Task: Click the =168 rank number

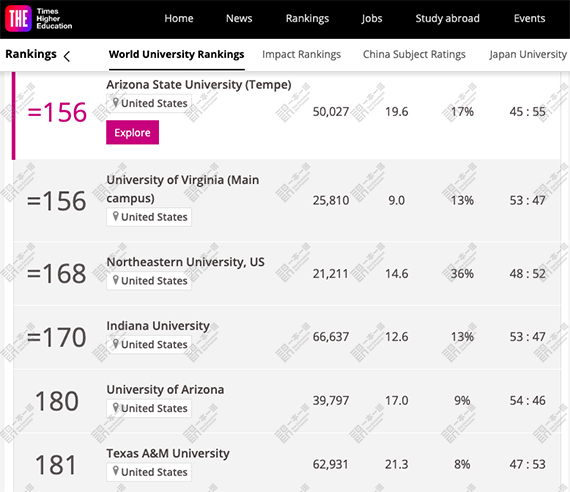Action: pos(57,274)
